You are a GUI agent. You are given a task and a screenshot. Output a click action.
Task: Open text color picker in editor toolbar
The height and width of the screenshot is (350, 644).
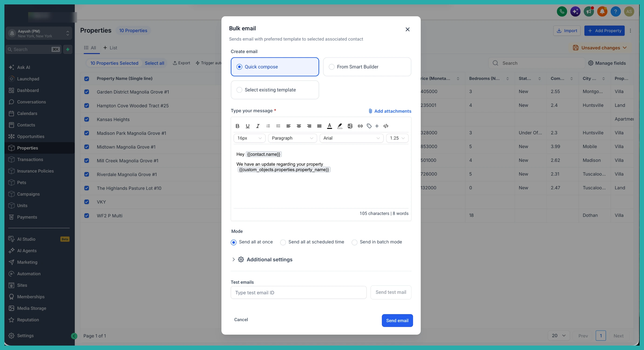tap(329, 126)
